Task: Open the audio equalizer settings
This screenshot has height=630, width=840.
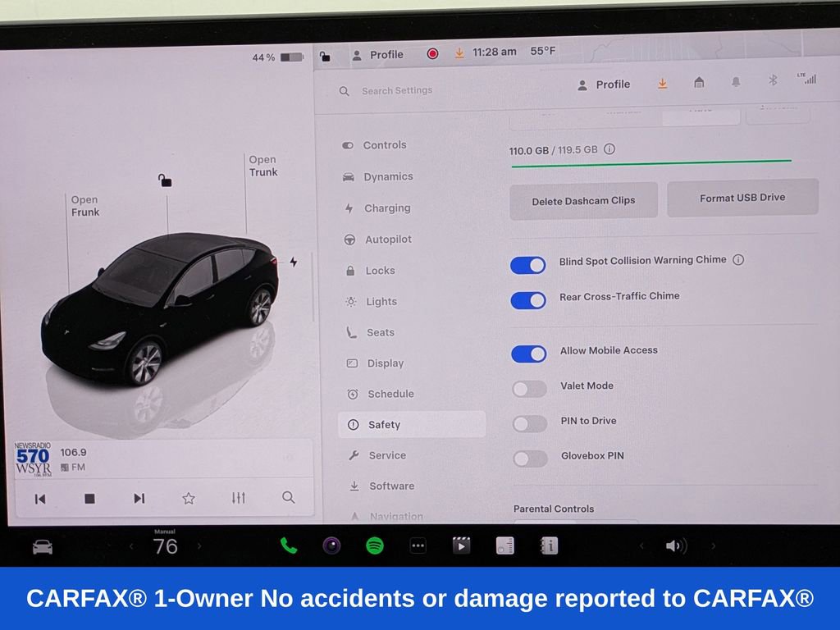Action: tap(239, 498)
